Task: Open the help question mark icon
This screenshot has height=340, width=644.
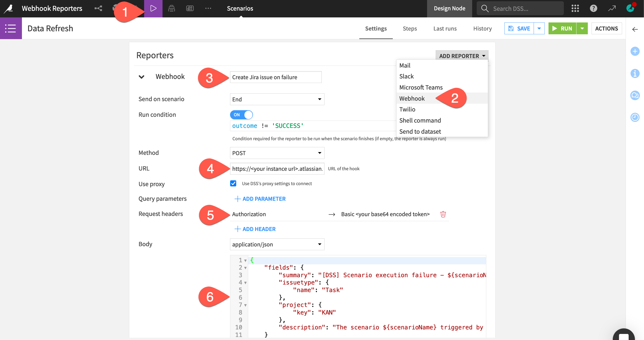Action: [x=594, y=8]
